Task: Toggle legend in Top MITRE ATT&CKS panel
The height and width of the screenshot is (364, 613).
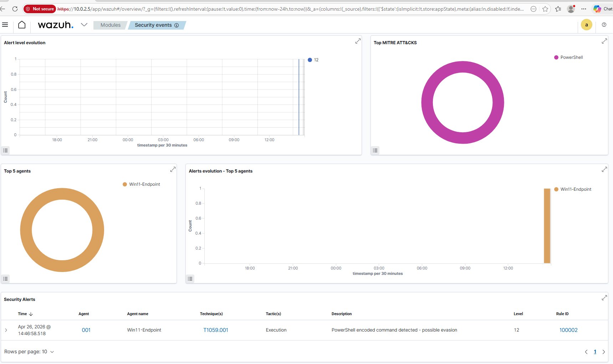Action: pos(375,150)
